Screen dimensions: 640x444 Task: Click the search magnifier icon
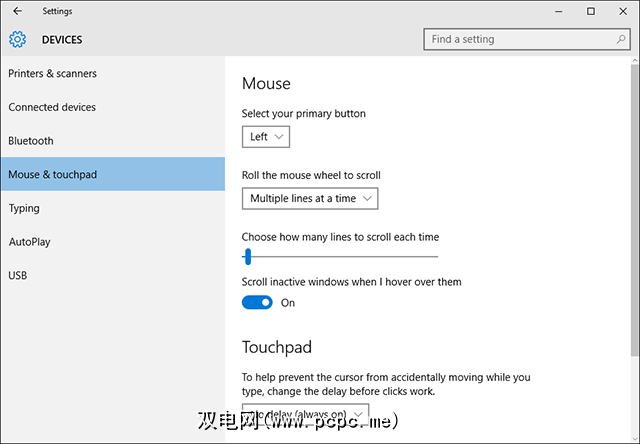tap(619, 40)
